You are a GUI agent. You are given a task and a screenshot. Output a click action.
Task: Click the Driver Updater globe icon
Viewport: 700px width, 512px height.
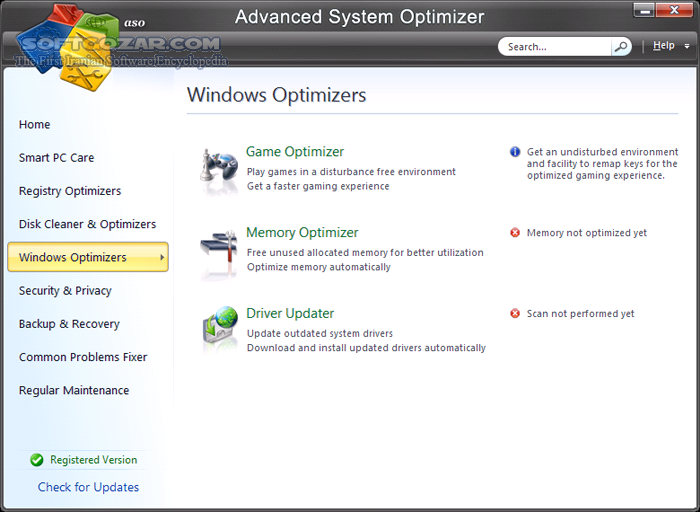(x=220, y=329)
